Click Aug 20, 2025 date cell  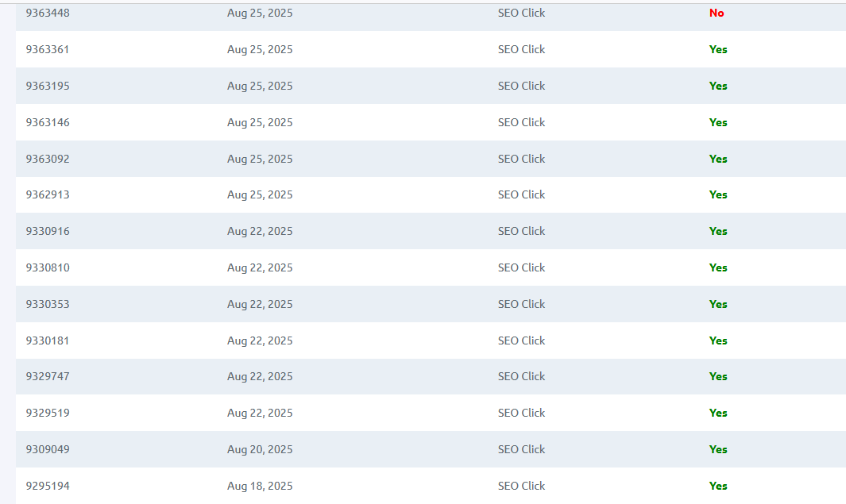260,449
